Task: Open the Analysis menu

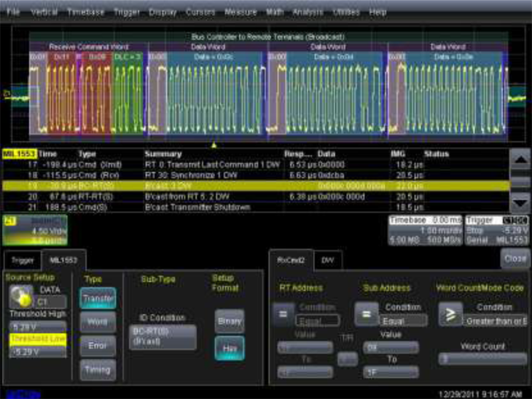Action: (x=307, y=12)
